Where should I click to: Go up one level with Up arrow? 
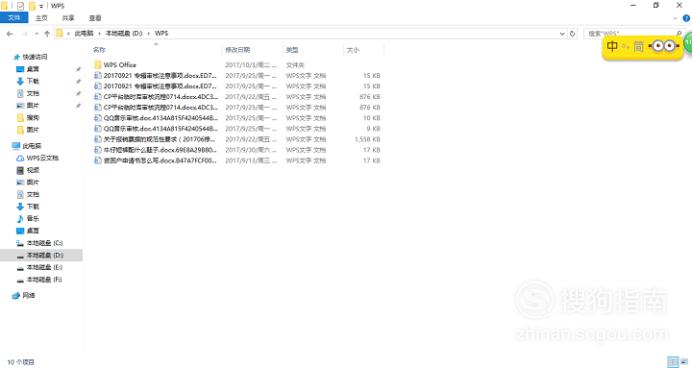click(x=47, y=34)
